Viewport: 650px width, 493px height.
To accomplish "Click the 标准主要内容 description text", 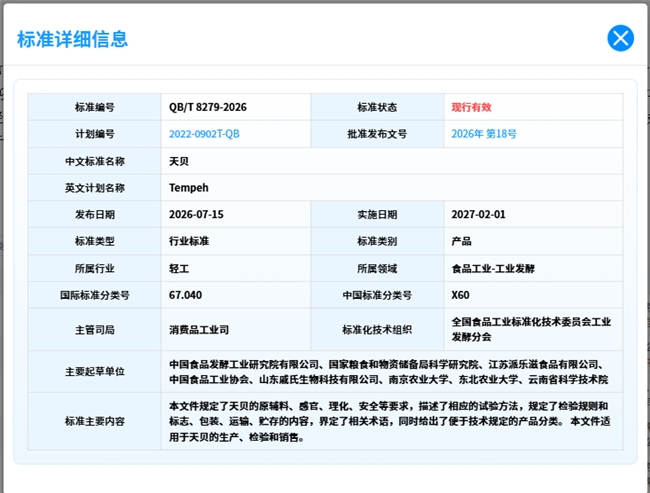I will [x=389, y=421].
